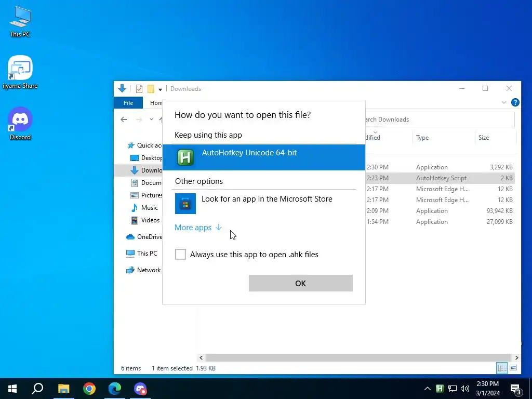Open notification center icon

516,389
